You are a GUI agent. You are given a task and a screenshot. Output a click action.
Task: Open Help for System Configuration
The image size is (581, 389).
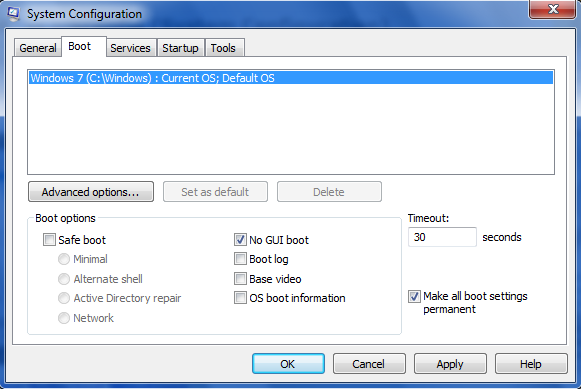click(531, 364)
